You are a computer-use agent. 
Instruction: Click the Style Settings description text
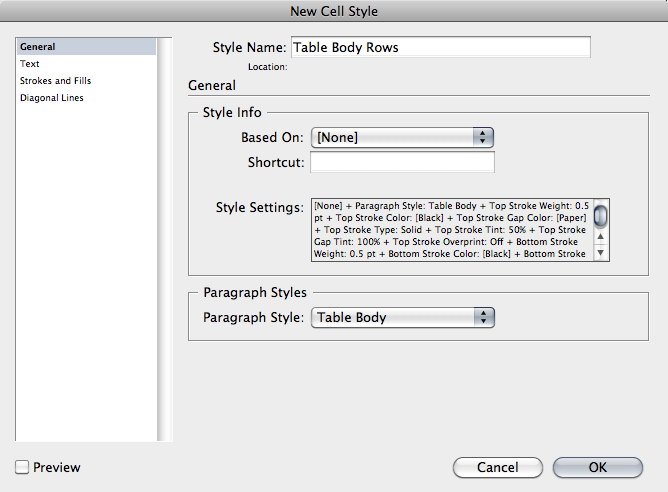(452, 230)
